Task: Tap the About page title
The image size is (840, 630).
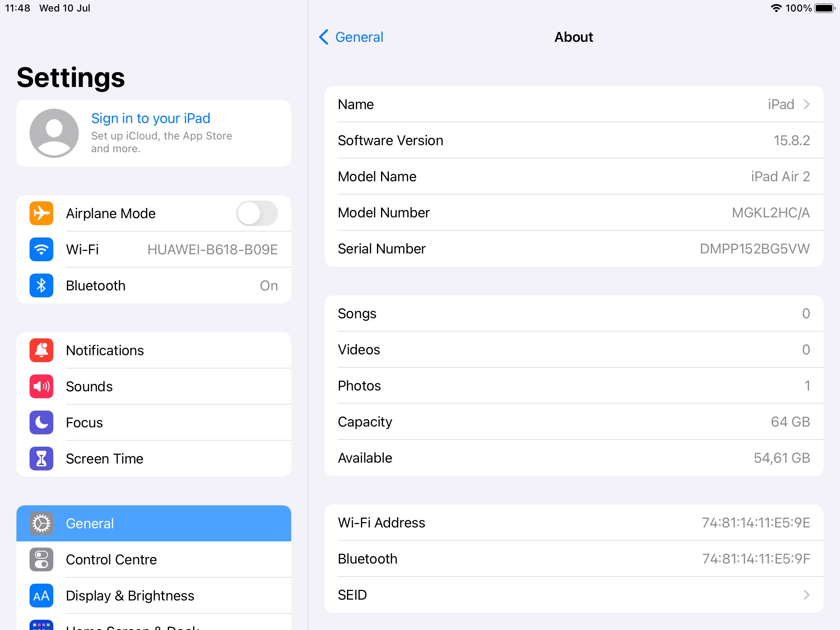Action: point(574,37)
